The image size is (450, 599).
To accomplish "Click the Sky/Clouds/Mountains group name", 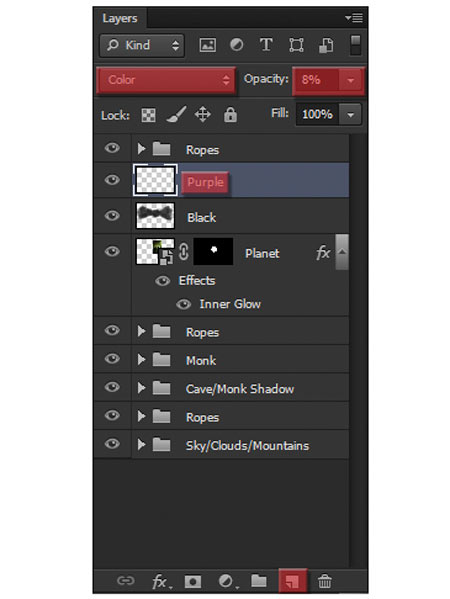I will point(247,445).
